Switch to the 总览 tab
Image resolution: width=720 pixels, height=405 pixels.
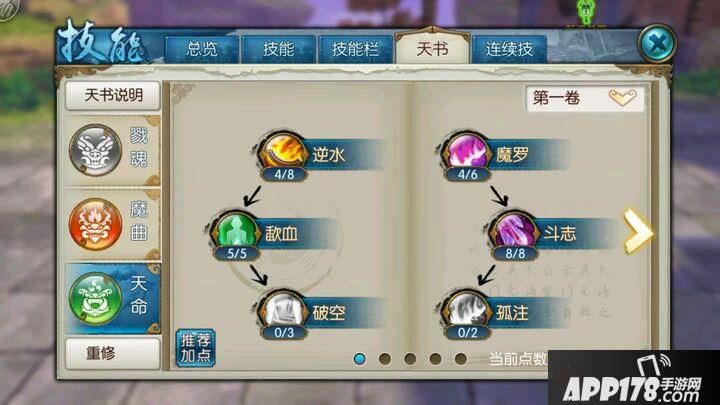(x=202, y=49)
